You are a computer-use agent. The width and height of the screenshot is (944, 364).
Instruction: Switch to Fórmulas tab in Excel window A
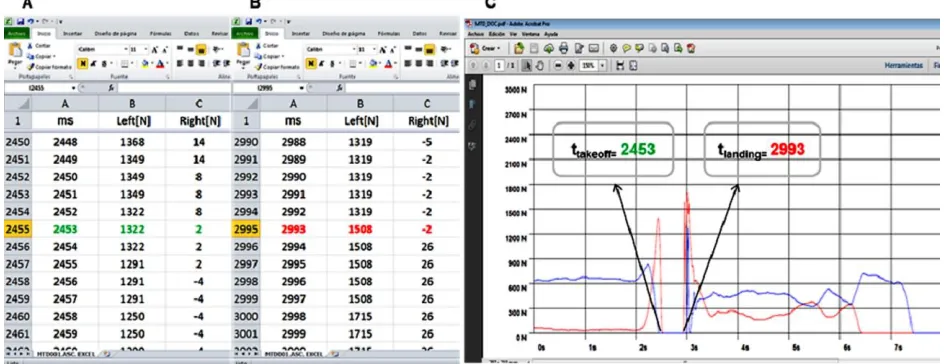tap(161, 34)
